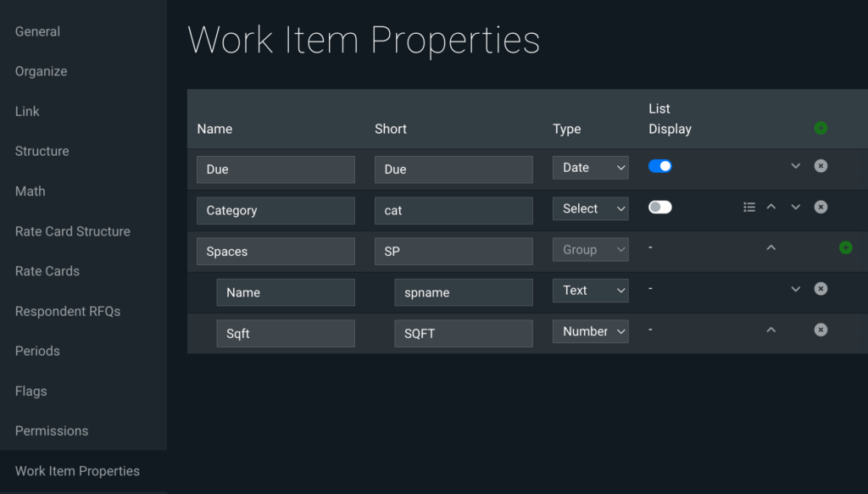
Task: Delete the Due property row
Action: point(821,166)
